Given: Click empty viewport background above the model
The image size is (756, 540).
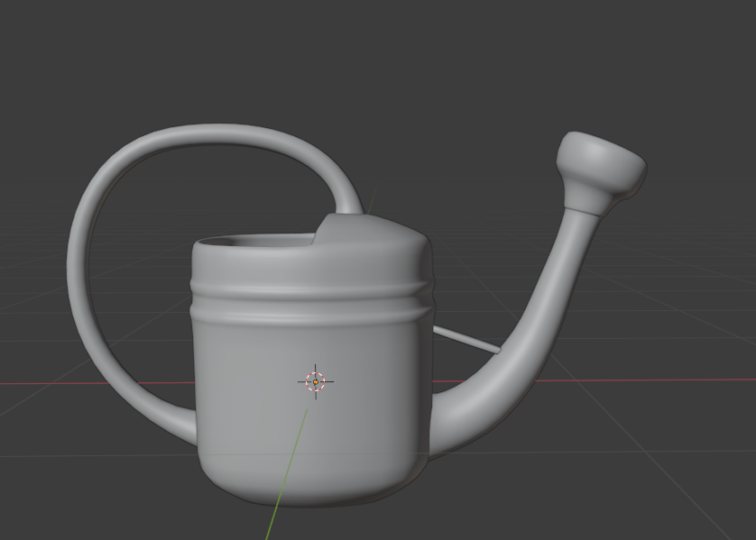Looking at the screenshot, I should (x=379, y=54).
